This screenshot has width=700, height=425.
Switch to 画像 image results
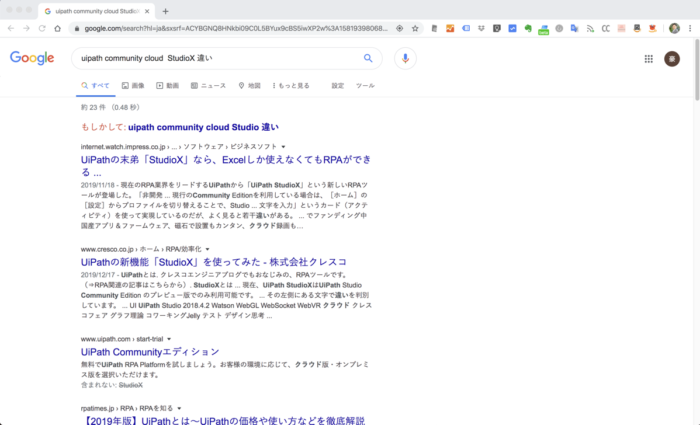coord(133,85)
